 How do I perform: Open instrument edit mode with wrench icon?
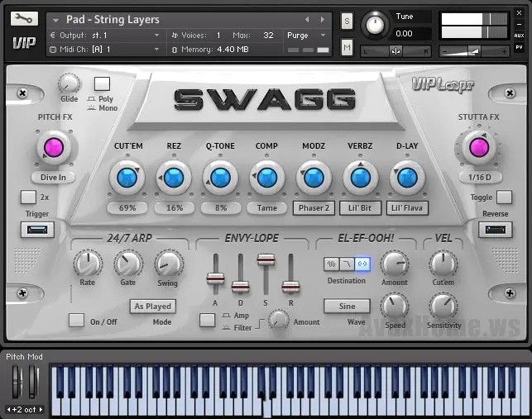coord(24,19)
